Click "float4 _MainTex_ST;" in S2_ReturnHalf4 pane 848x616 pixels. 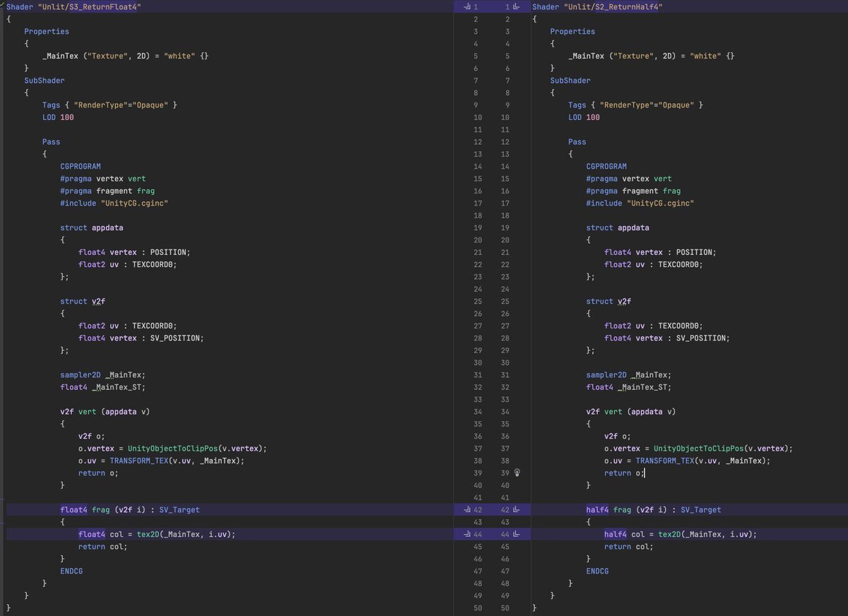tap(629, 387)
